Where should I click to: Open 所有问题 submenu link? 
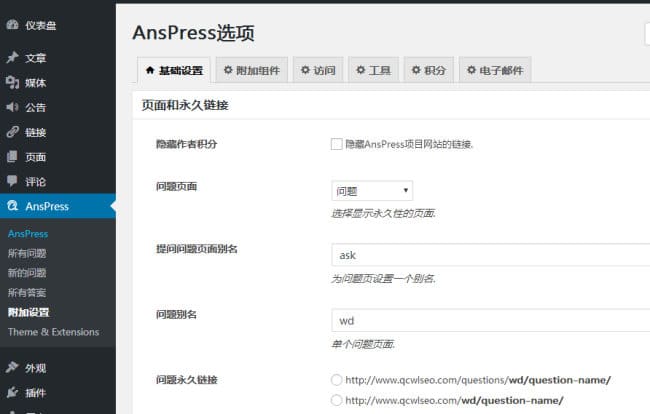27,253
